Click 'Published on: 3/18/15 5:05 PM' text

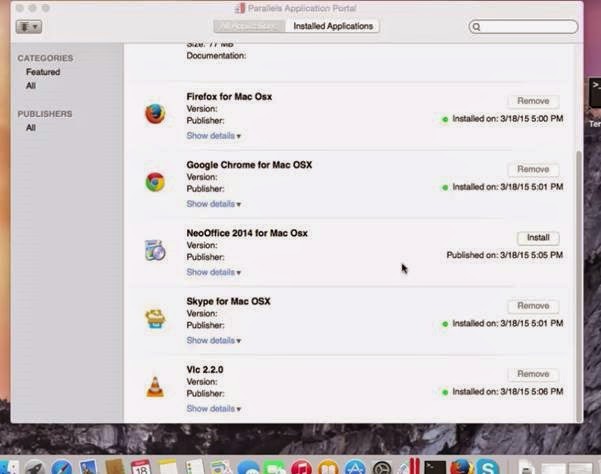coord(505,255)
